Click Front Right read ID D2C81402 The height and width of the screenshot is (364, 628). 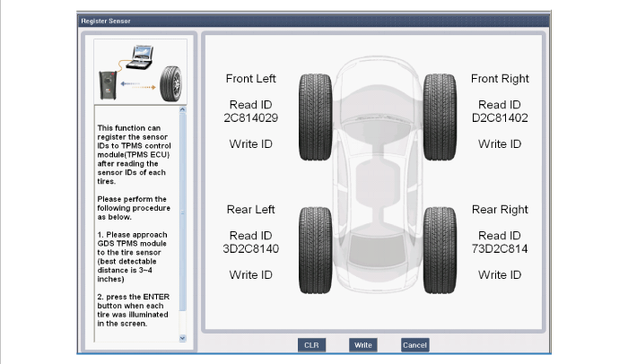point(500,118)
